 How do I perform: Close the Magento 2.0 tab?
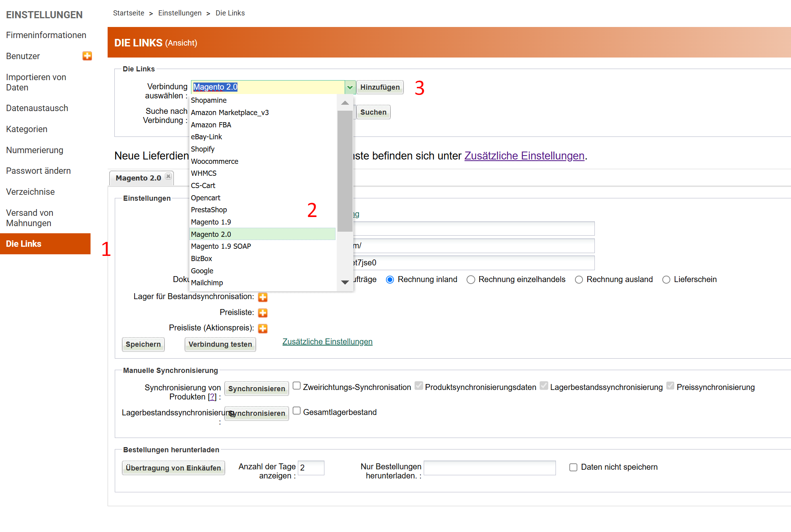click(168, 177)
